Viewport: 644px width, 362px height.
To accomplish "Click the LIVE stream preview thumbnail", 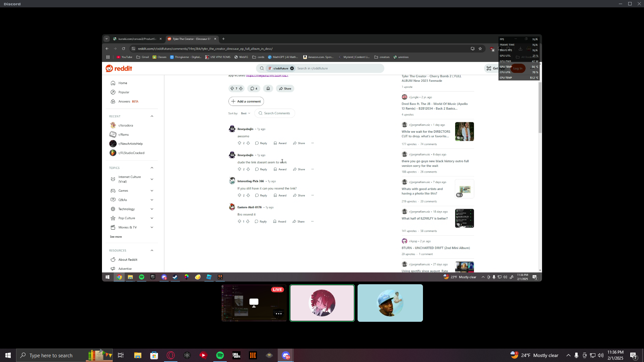I will pyautogui.click(x=254, y=303).
